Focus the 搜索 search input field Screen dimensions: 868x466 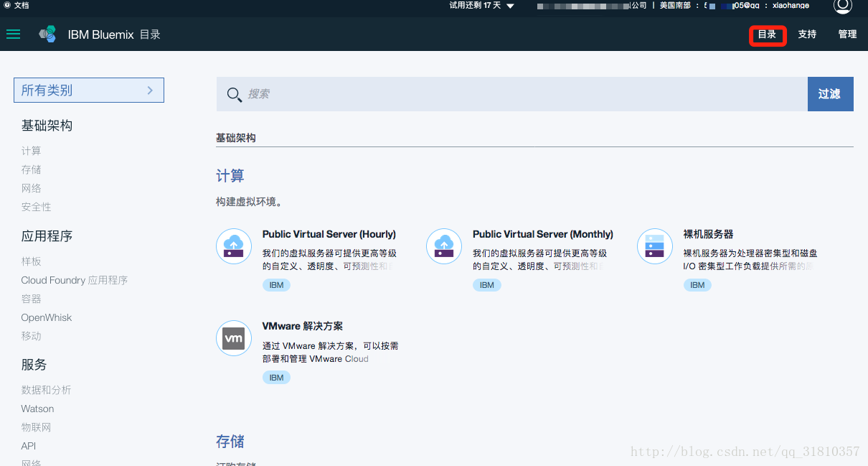pos(512,94)
